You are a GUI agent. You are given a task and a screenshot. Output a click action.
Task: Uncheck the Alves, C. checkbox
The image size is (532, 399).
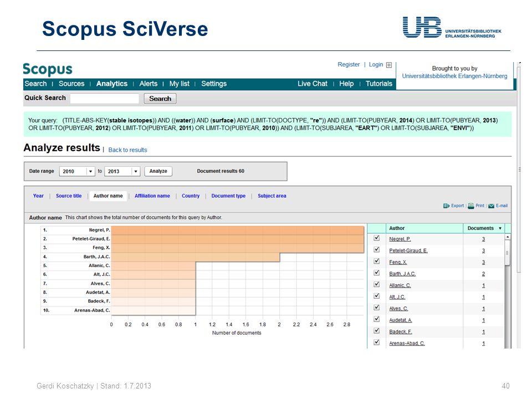click(x=377, y=308)
